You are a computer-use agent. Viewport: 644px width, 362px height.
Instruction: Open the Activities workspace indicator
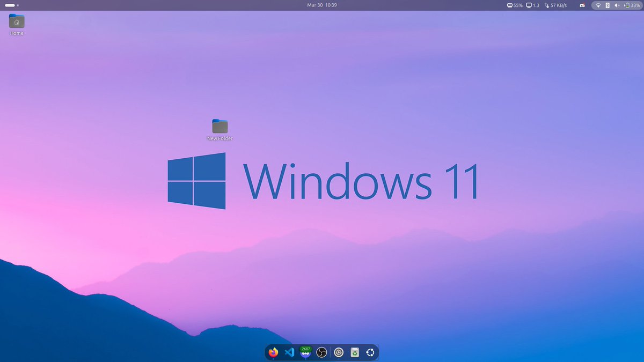click(x=12, y=5)
